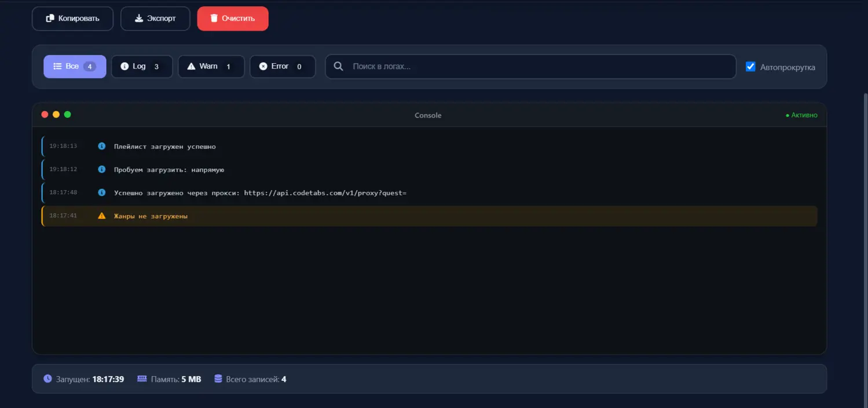Filter logs by the Log tab
Image resolution: width=868 pixels, height=408 pixels.
[141, 67]
